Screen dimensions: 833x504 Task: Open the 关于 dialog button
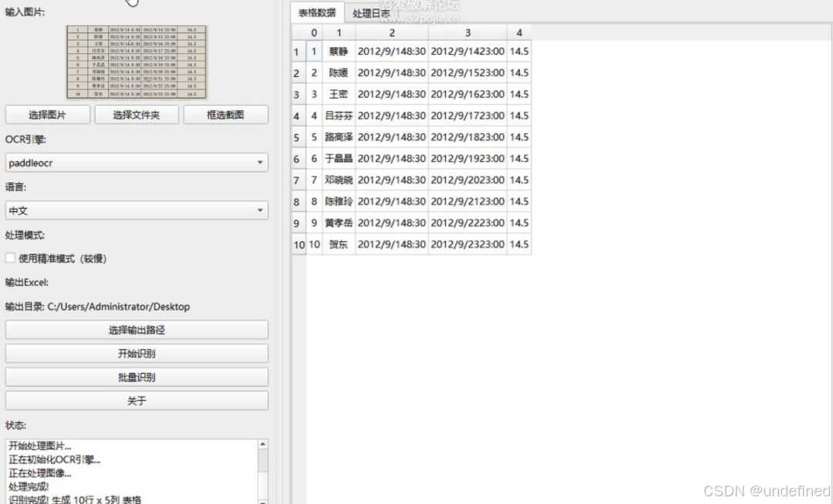point(137,401)
